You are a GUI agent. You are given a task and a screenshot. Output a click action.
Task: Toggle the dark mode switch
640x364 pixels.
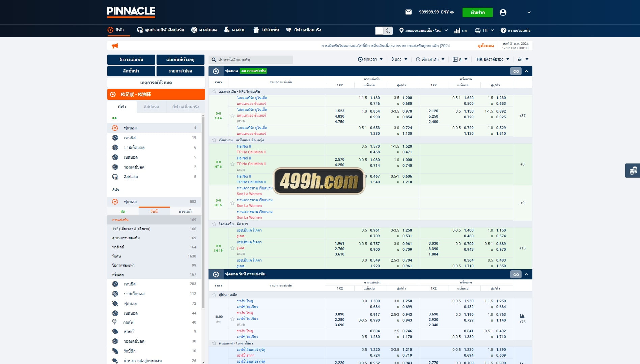coord(384,31)
